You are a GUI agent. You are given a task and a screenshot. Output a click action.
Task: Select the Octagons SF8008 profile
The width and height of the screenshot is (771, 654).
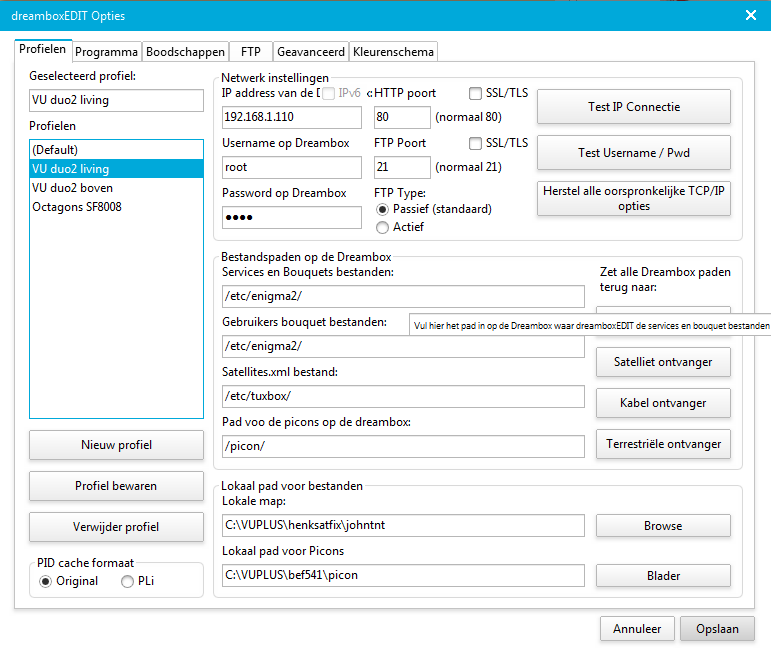(117, 207)
